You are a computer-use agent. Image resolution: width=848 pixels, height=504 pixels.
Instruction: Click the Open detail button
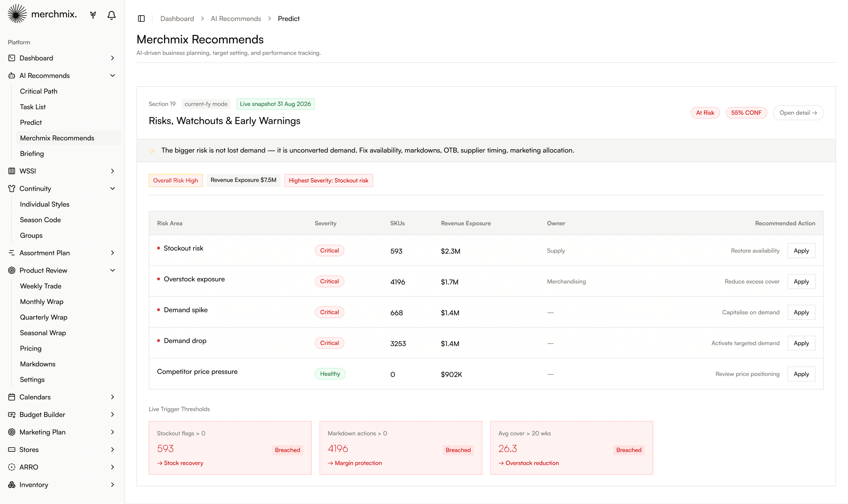[x=798, y=113]
